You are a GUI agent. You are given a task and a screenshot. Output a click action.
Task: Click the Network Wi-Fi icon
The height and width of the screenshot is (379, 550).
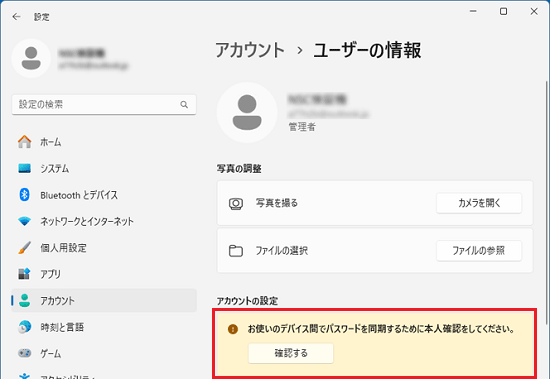[25, 221]
